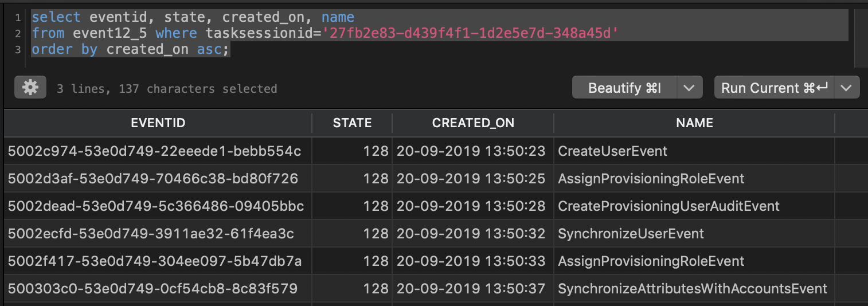Sort by the EVENTID column header
Image resolution: width=868 pixels, height=306 pixels.
click(x=158, y=123)
